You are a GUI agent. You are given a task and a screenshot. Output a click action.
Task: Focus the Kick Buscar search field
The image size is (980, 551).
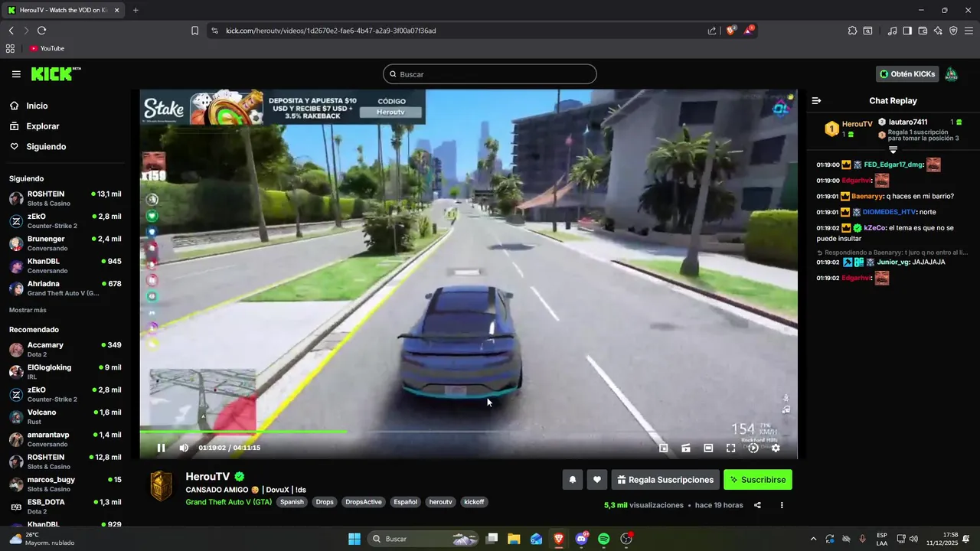[490, 74]
